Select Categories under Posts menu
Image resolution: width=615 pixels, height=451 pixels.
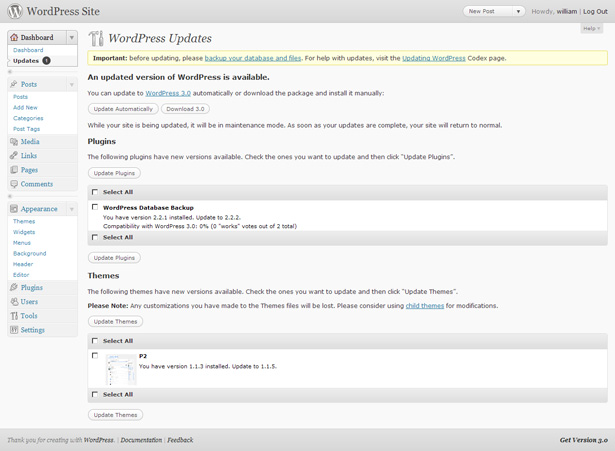[x=28, y=118]
